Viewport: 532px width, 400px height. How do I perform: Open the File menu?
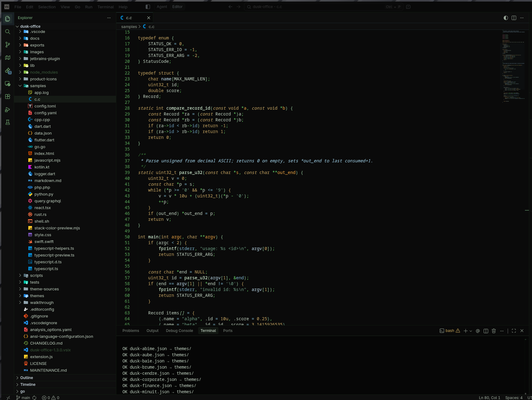18,7
